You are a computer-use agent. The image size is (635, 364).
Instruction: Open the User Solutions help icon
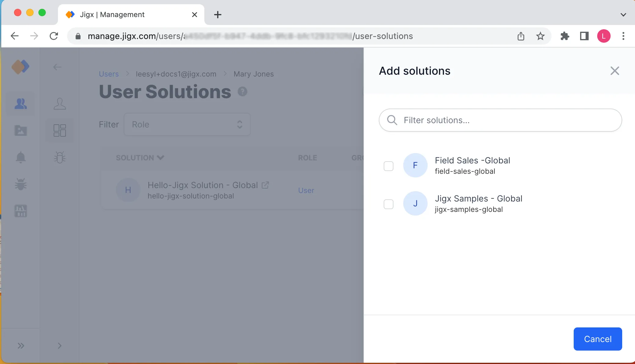pyautogui.click(x=242, y=91)
